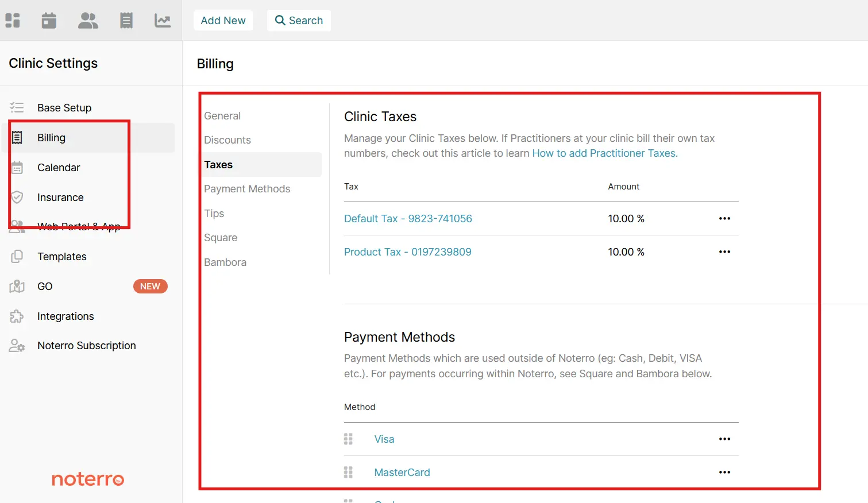This screenshot has width=868, height=503.
Task: Select the Base Setup list icon
Action: point(17,107)
